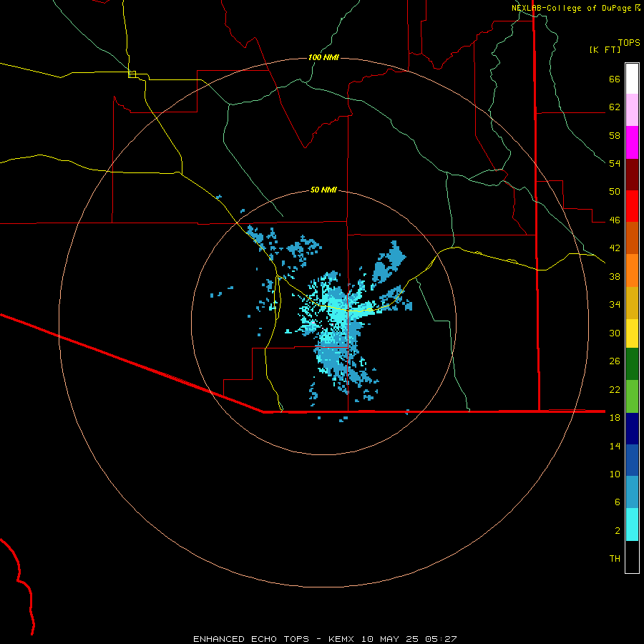Click the light pink legend swatch
This screenshot has width=644, height=644.
pyautogui.click(x=632, y=109)
